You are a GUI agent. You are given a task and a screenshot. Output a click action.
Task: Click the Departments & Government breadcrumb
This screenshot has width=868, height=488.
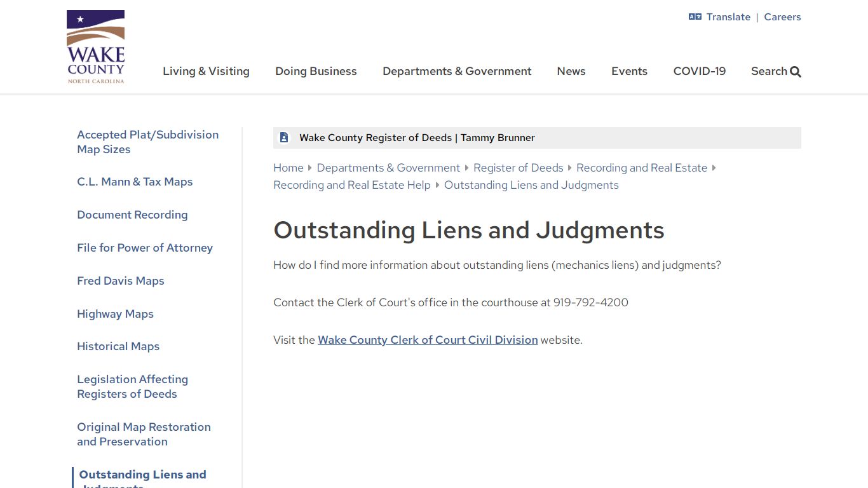(x=388, y=168)
